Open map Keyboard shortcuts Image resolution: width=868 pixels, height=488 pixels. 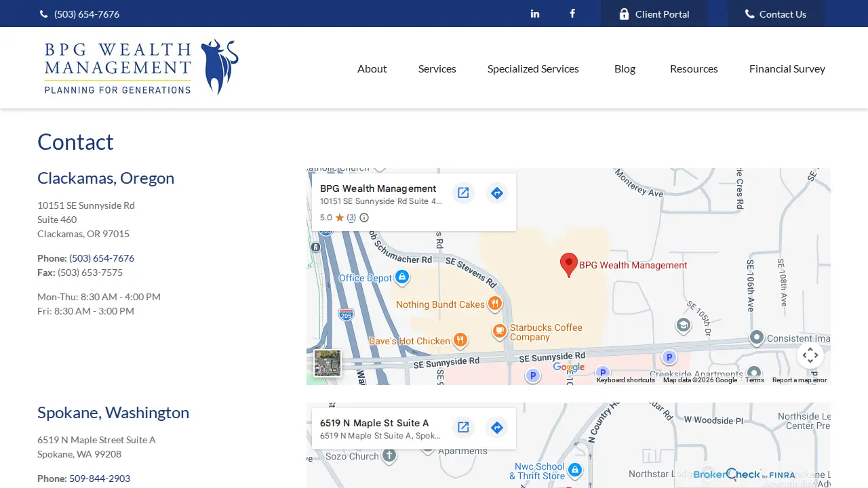[x=626, y=380]
